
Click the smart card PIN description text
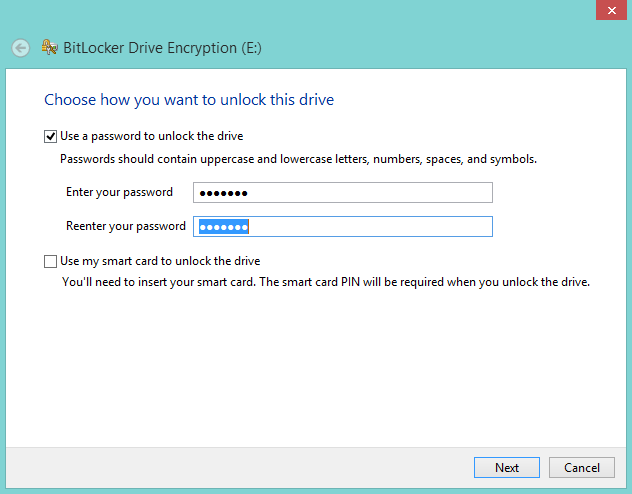(326, 282)
